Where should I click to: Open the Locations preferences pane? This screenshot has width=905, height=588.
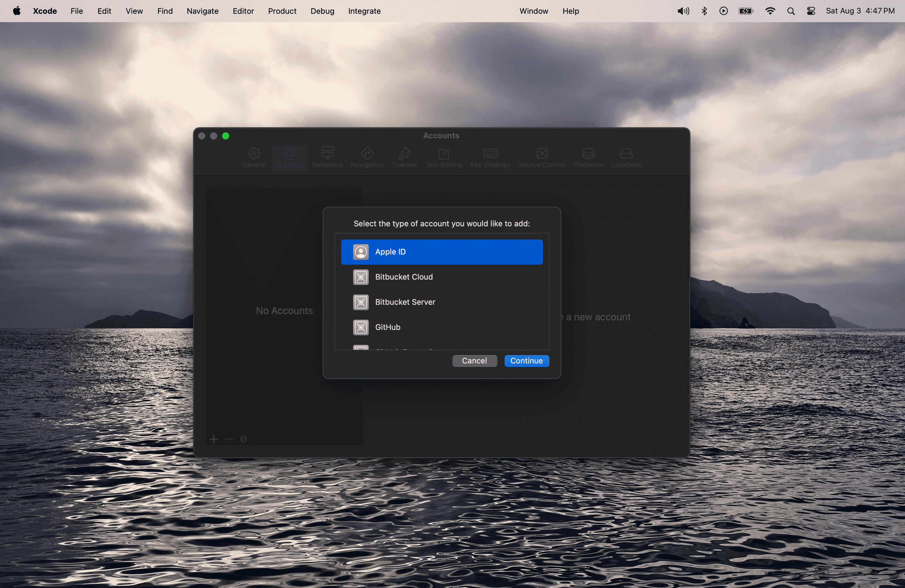coord(626,157)
